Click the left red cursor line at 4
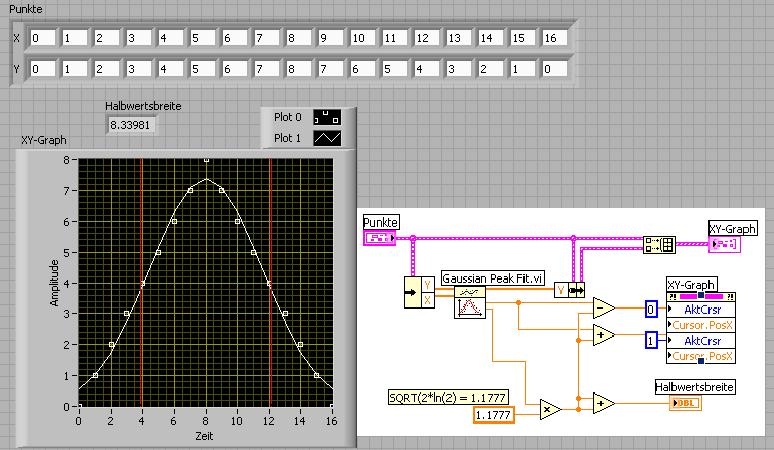This screenshot has width=774, height=450. 142,283
